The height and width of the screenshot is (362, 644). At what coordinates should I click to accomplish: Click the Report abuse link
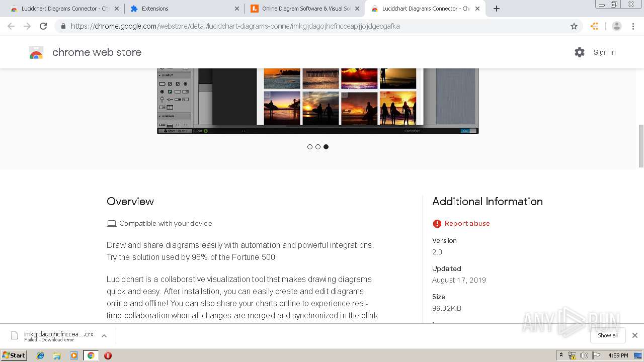pyautogui.click(x=467, y=224)
